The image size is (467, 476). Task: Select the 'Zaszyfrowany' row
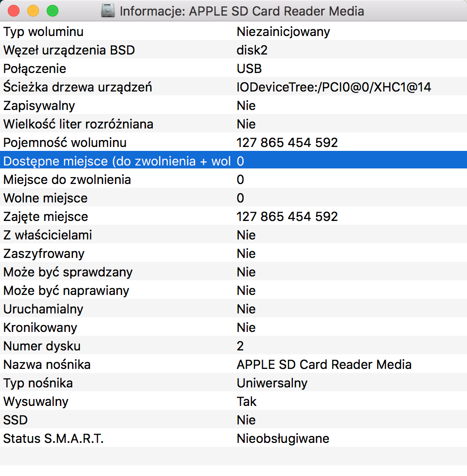233,253
